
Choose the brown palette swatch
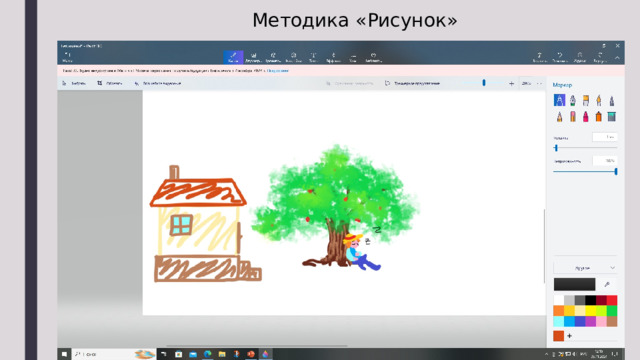pyautogui.click(x=612, y=321)
